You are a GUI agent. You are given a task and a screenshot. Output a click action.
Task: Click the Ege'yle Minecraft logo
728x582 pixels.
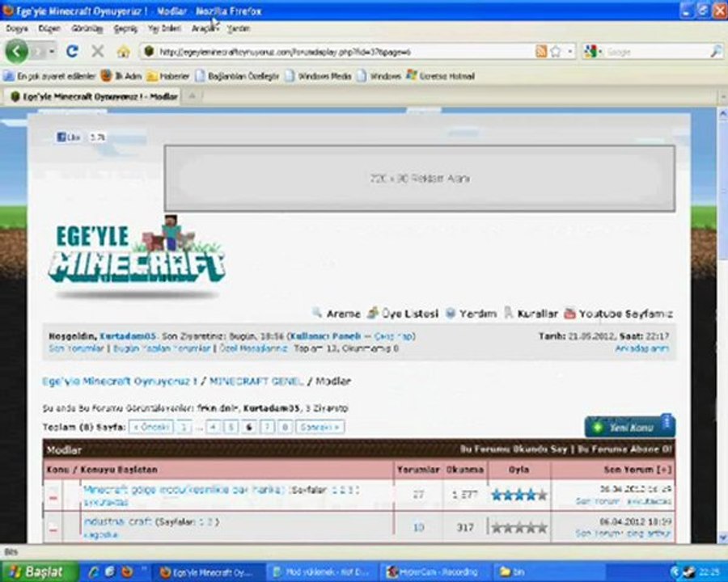point(137,255)
